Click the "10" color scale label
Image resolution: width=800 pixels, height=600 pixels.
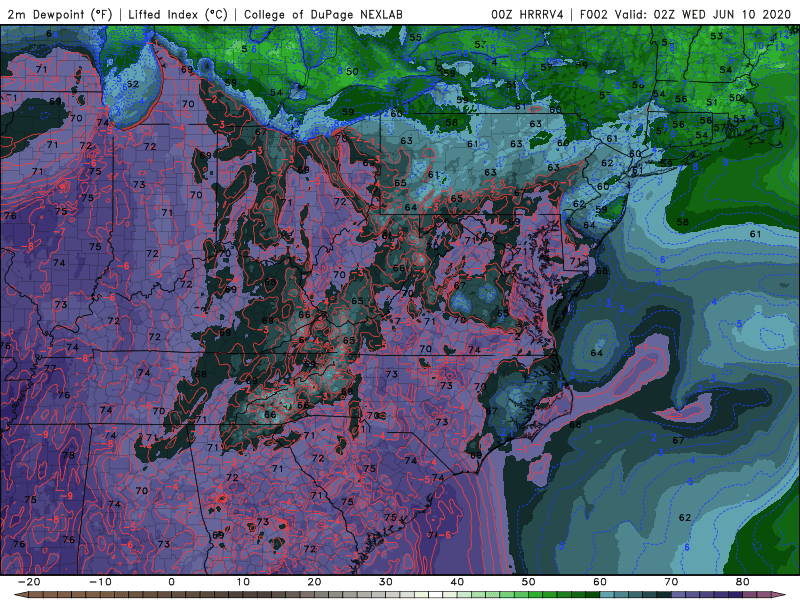click(x=243, y=582)
